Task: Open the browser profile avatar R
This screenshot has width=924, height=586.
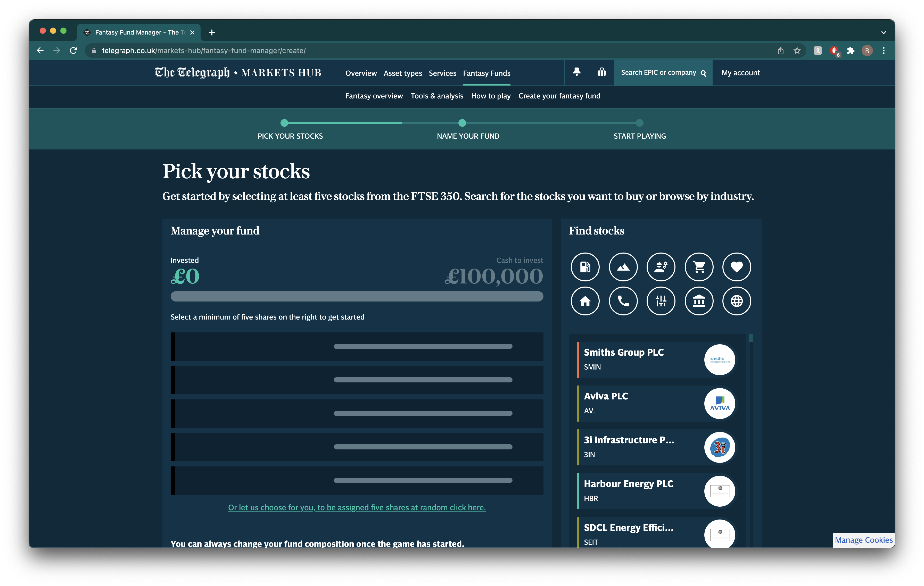Action: point(867,51)
